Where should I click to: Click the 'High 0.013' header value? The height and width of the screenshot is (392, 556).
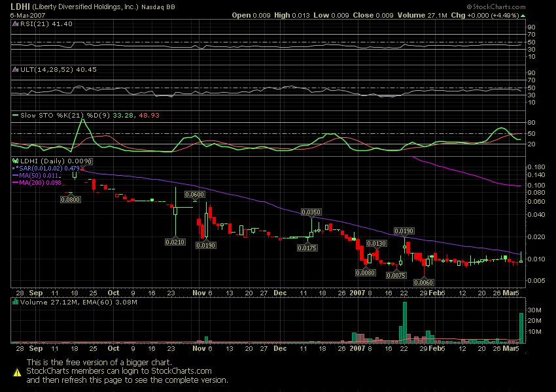coord(292,15)
